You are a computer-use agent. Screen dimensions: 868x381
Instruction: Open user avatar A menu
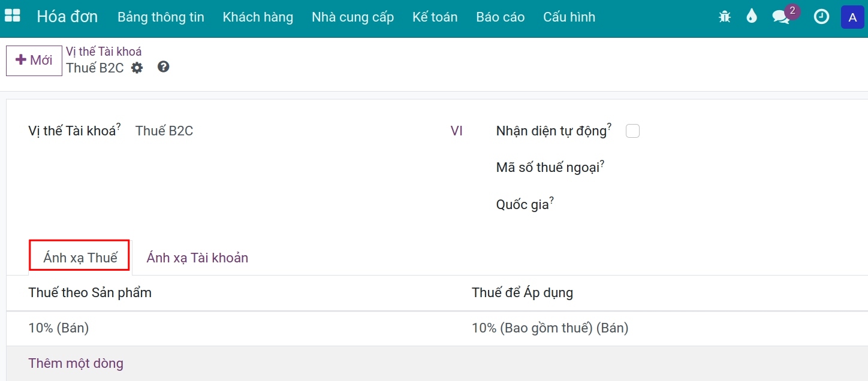pos(852,17)
